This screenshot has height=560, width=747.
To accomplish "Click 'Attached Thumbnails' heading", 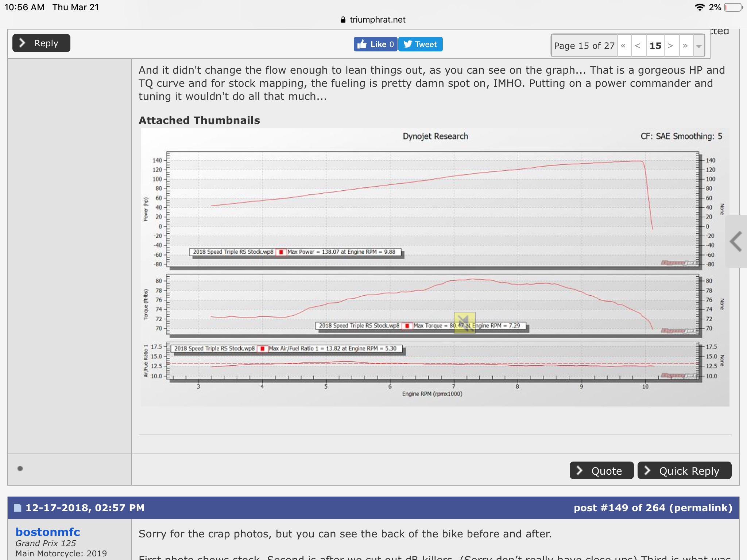I will (199, 120).
